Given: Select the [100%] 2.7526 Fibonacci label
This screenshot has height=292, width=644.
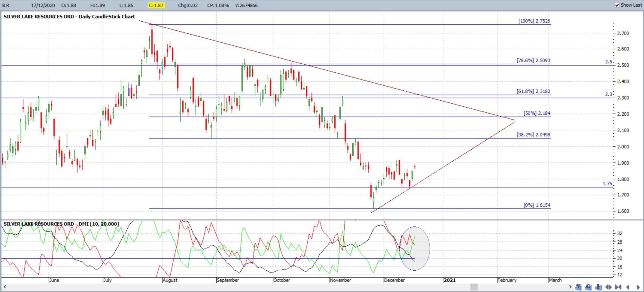Looking at the screenshot, I should click(534, 21).
